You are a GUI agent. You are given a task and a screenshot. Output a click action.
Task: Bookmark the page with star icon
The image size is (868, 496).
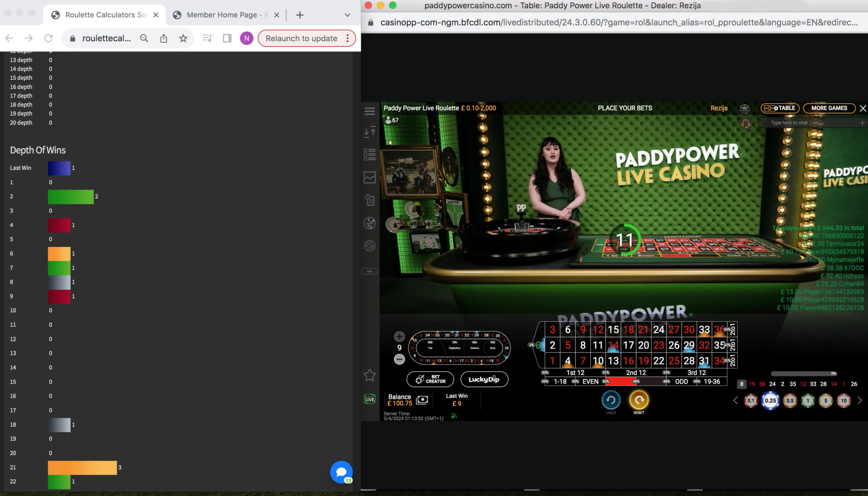pos(183,38)
